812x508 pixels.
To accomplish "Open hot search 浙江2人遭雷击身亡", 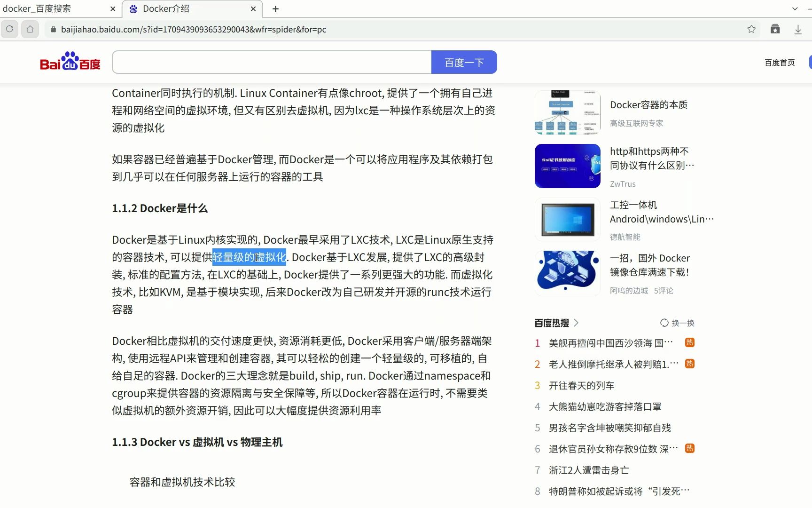I will [x=589, y=470].
